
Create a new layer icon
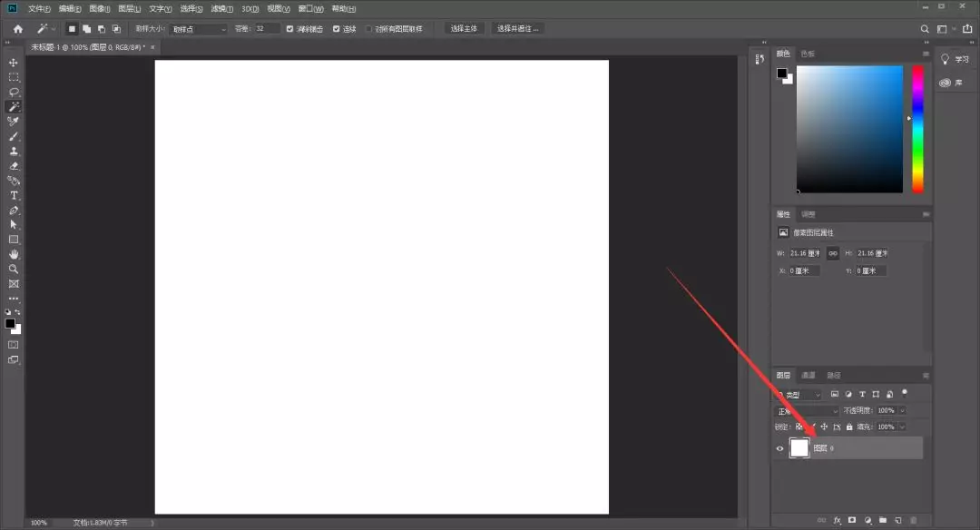click(897, 520)
